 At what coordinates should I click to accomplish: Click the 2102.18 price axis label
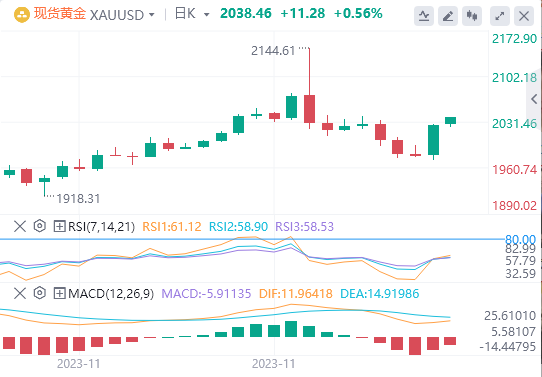point(515,78)
